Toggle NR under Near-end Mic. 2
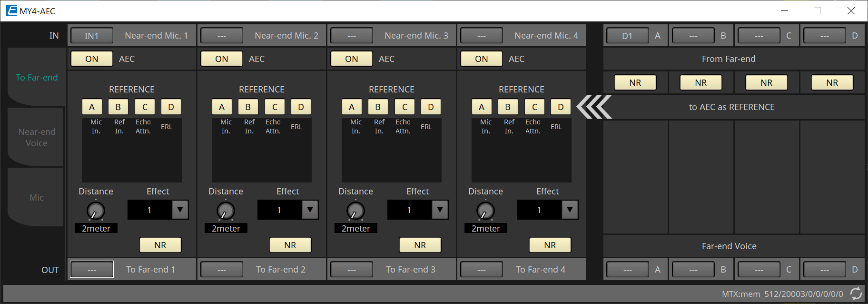 click(290, 245)
